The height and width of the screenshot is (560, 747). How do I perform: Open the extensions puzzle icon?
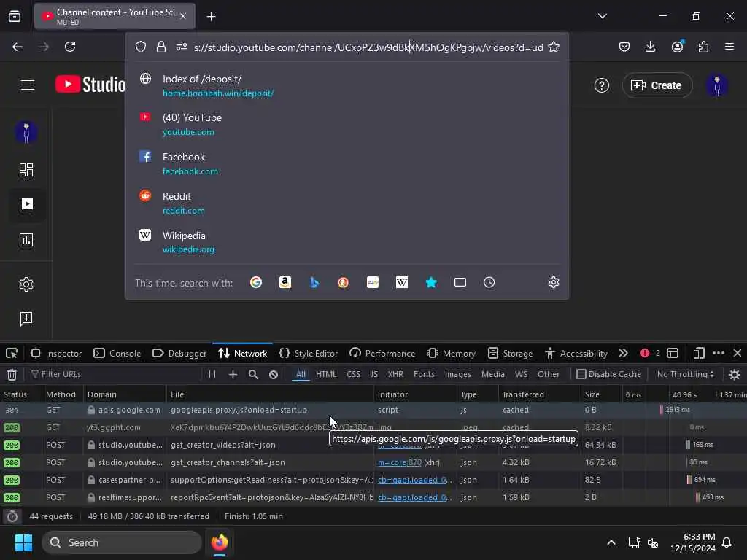click(x=703, y=47)
